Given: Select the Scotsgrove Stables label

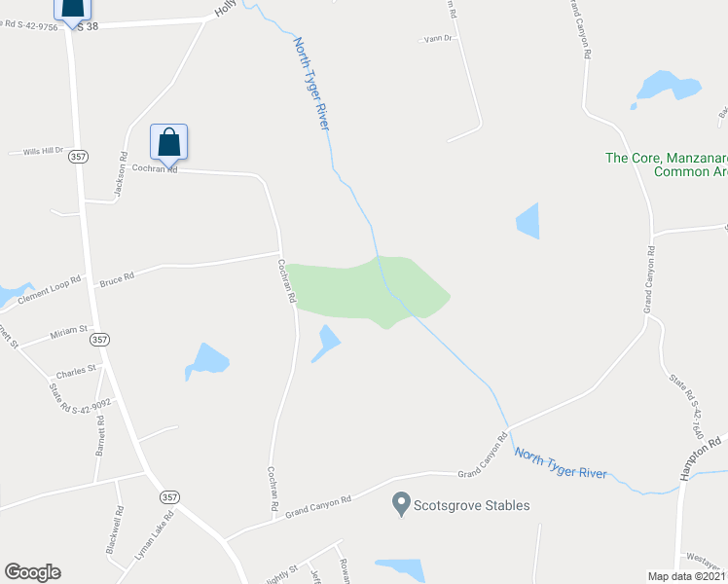Looking at the screenshot, I should (x=471, y=505).
